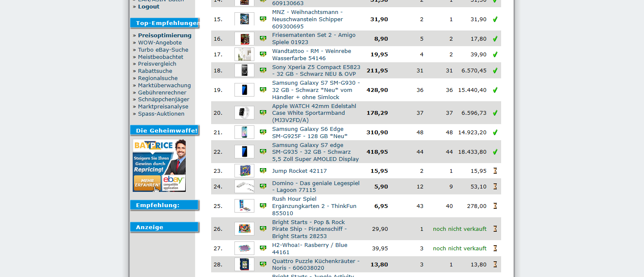
Task: Click the hourglass icon in the H2-Whoa! row
Action: pos(495,248)
